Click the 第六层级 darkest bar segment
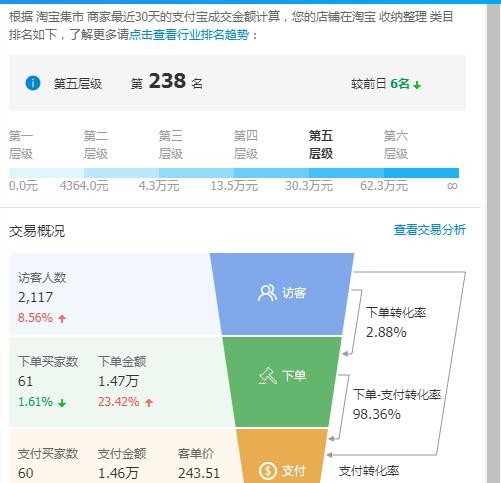This screenshot has width=501, height=483. (x=421, y=173)
